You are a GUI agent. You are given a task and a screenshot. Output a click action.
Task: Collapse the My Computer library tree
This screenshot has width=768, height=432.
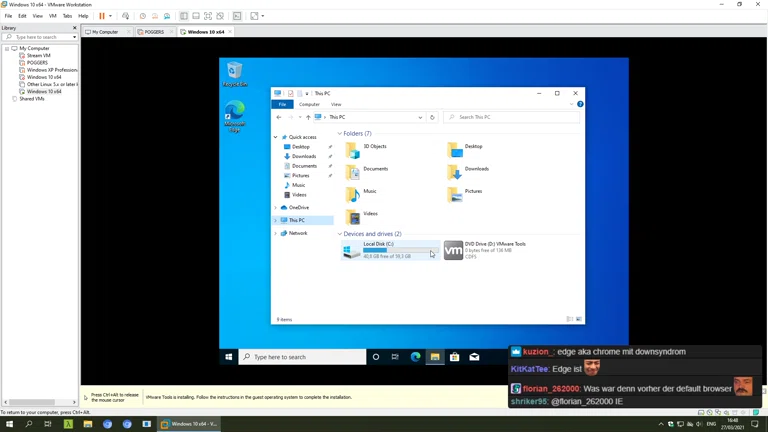[x=7, y=48]
